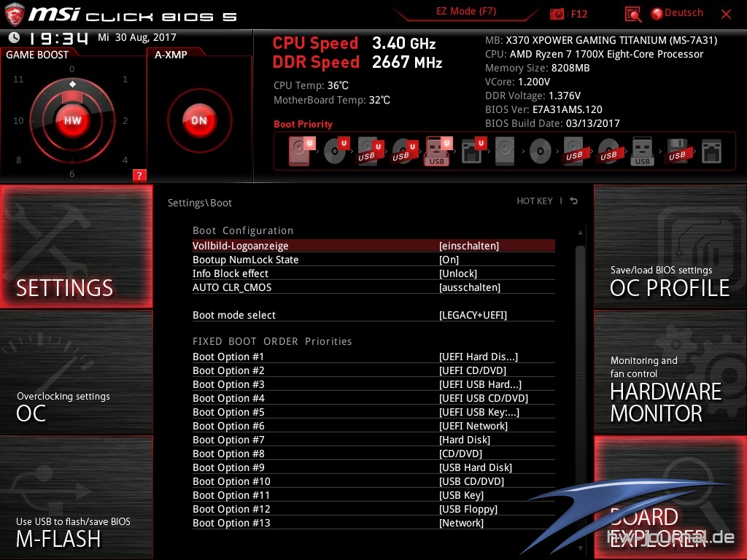The width and height of the screenshot is (747, 560).
Task: Select the USB floppy boot priority icon
Action: (677, 151)
